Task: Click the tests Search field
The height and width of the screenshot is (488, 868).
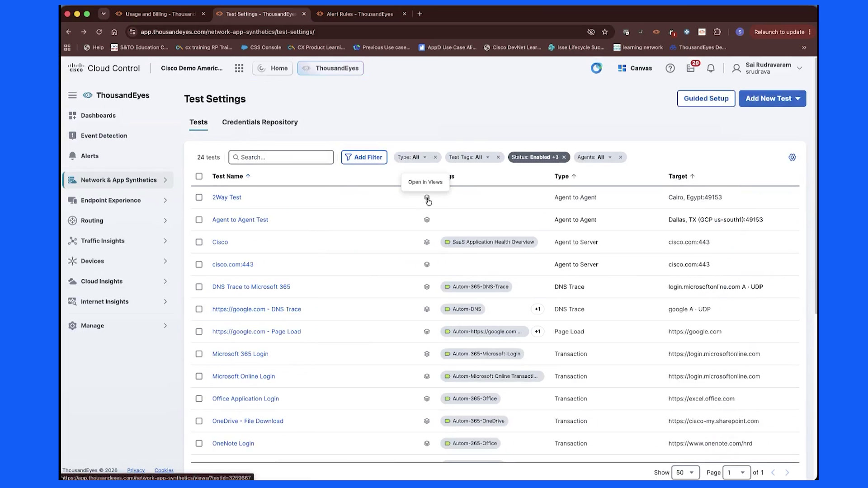Action: click(x=281, y=157)
